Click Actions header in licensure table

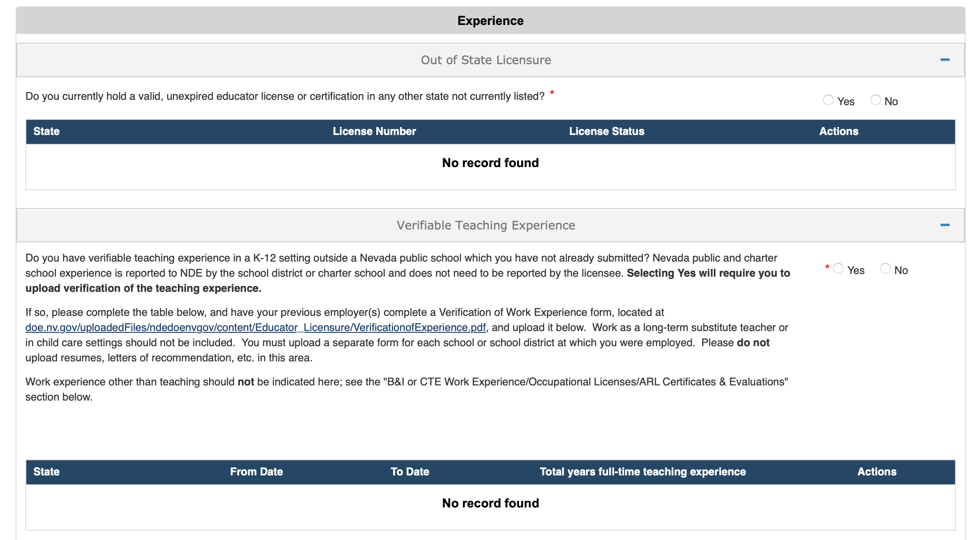click(838, 131)
